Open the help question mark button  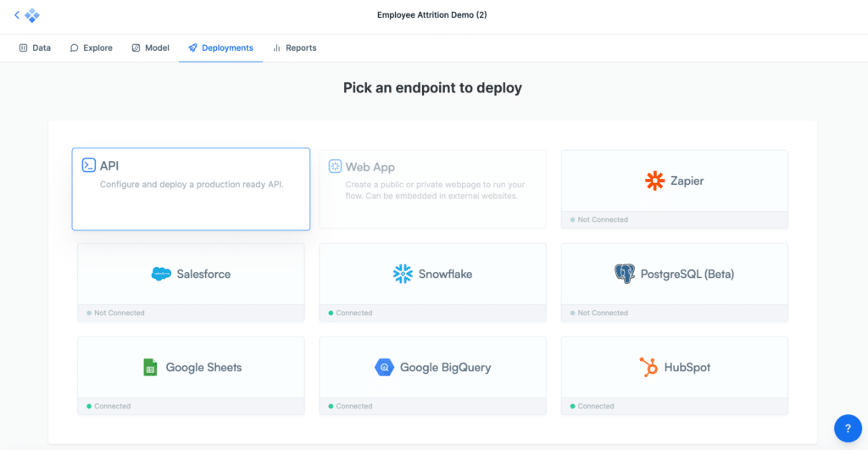coord(848,428)
